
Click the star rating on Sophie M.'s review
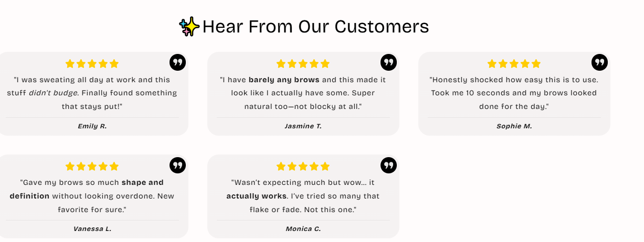514,64
